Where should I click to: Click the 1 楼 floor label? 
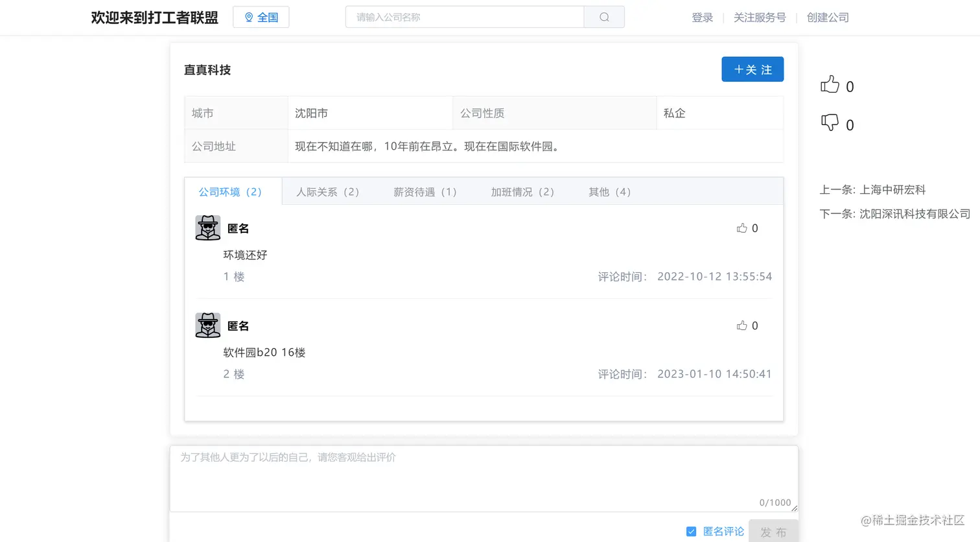[x=234, y=277]
